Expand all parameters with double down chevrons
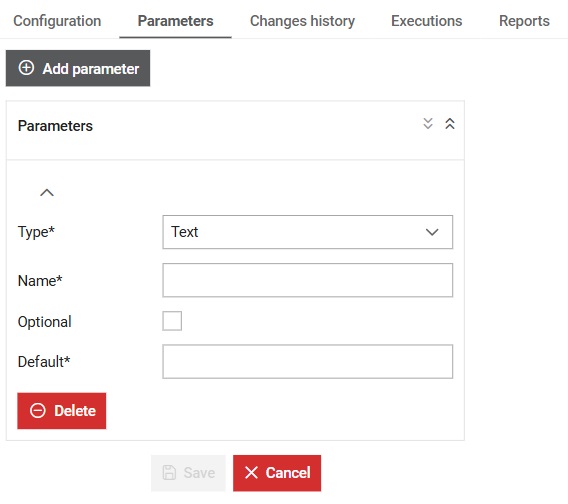The height and width of the screenshot is (504, 568). click(x=428, y=124)
